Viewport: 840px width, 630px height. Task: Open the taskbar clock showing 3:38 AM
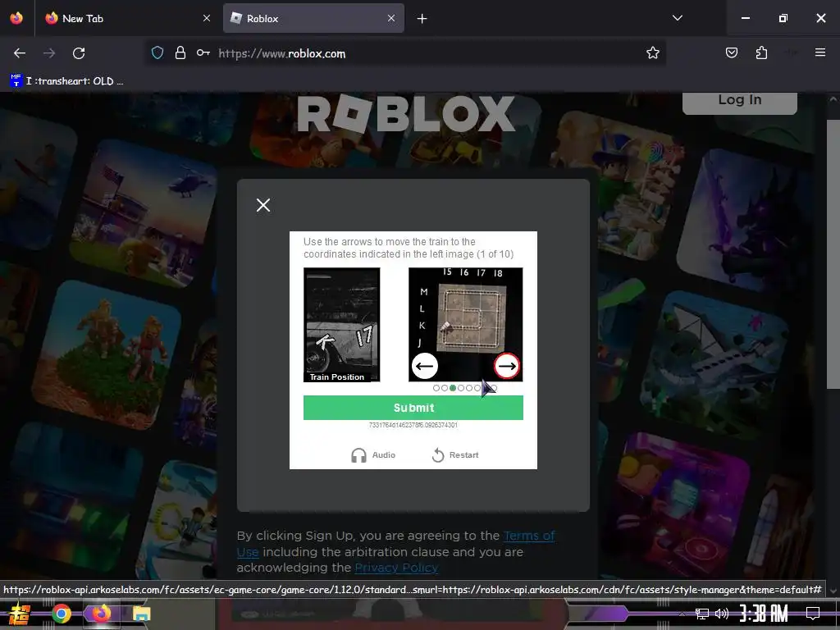[764, 614]
